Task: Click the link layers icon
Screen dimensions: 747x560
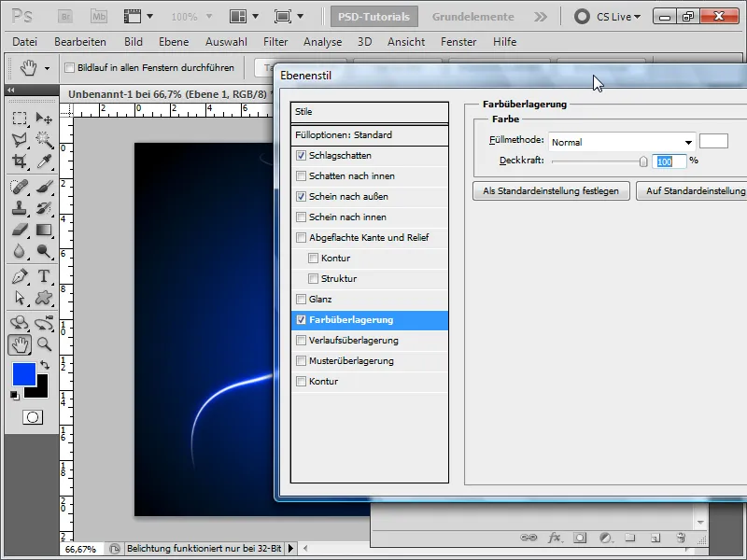Action: 529,538
